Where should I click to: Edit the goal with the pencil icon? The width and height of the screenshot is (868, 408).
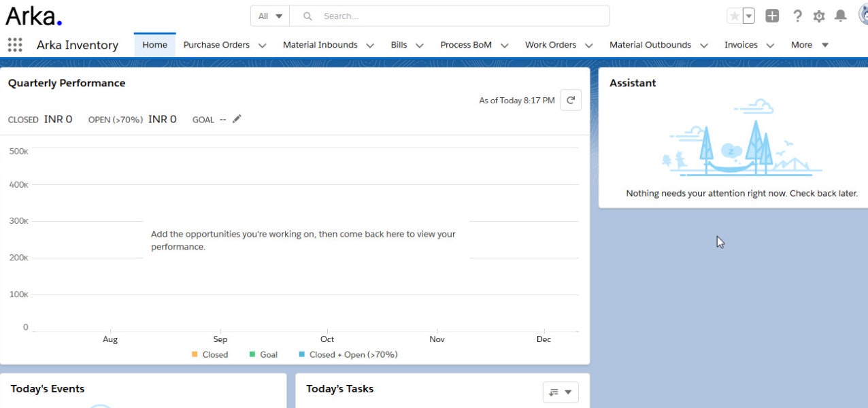click(237, 119)
